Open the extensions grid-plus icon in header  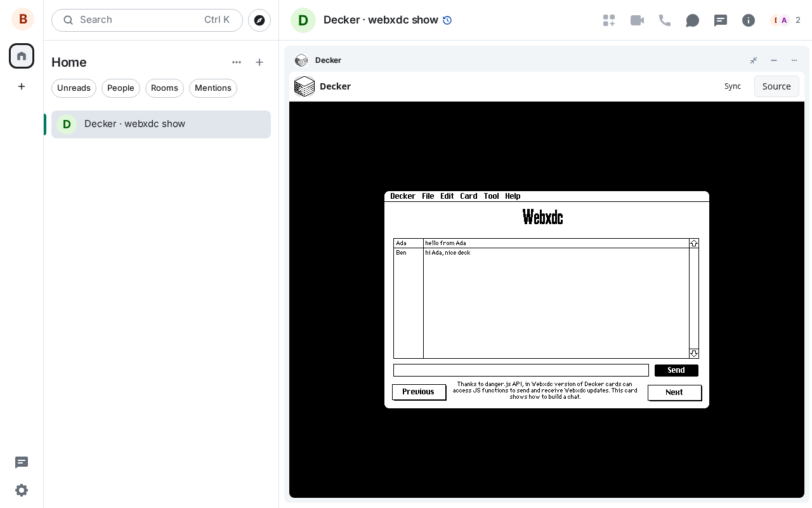[609, 20]
